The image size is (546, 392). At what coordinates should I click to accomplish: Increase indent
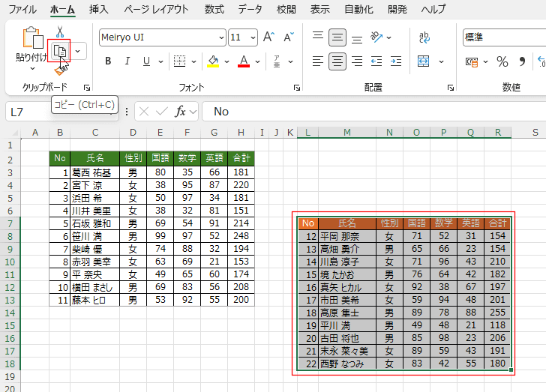pos(396,61)
